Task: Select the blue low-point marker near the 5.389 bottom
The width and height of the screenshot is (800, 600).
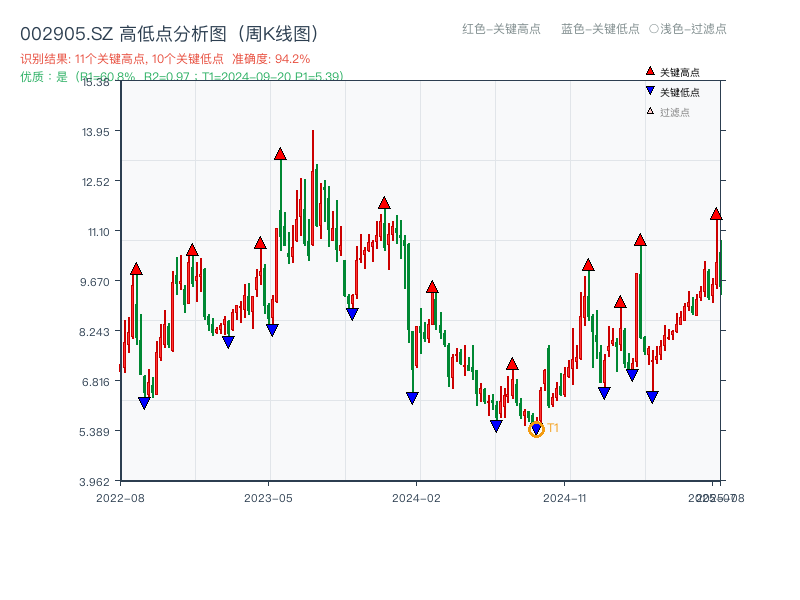Action: (x=496, y=424)
